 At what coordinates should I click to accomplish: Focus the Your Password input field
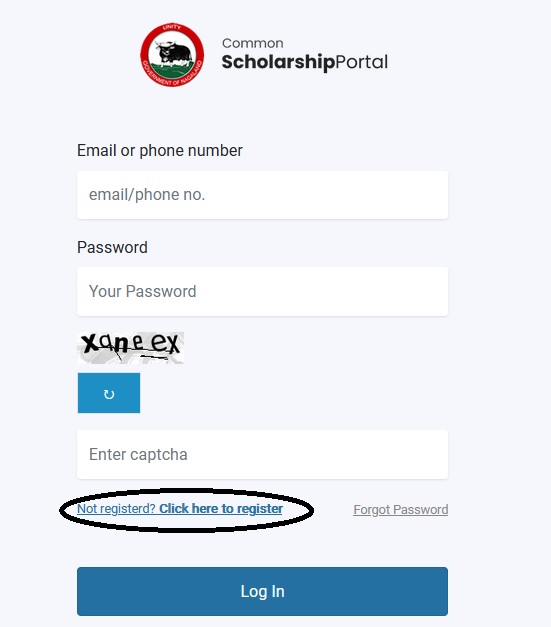coord(262,292)
